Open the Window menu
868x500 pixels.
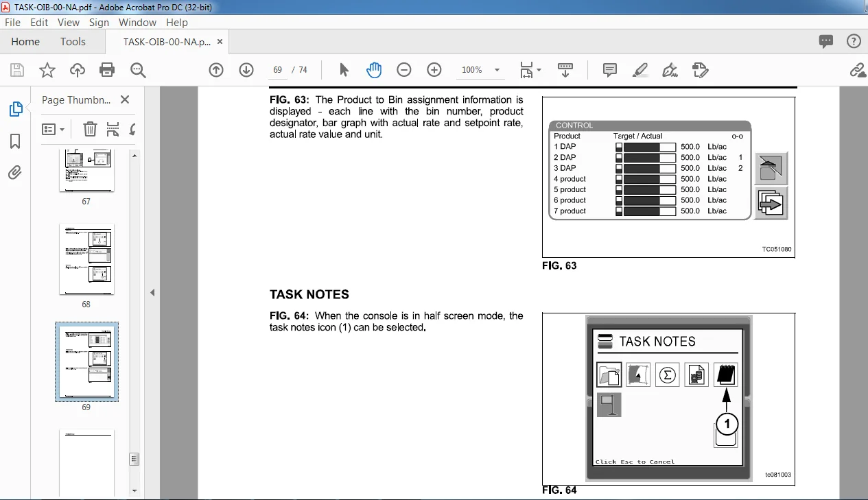tap(137, 22)
